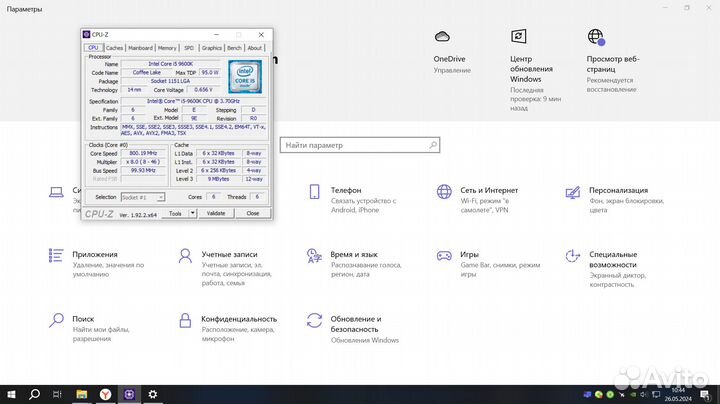Viewport: 720px width, 404px height.
Task: Open the Memory tab in CPU-Z
Action: pyautogui.click(x=167, y=48)
